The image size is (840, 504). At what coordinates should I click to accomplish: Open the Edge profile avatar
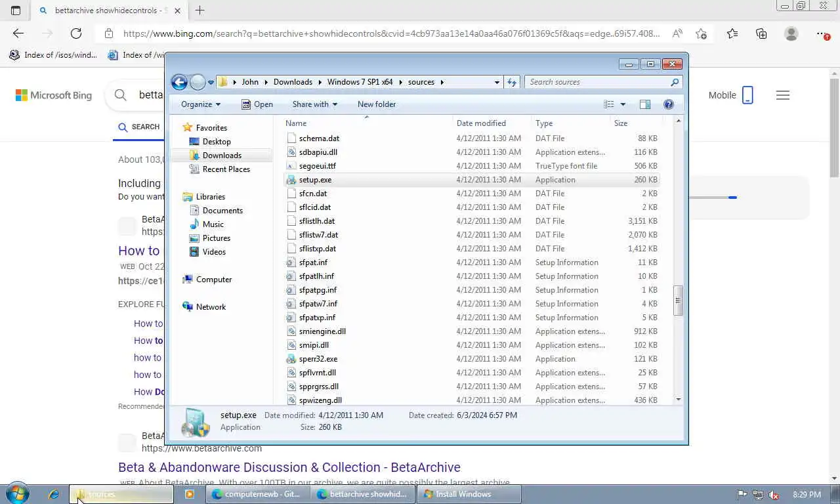(791, 33)
